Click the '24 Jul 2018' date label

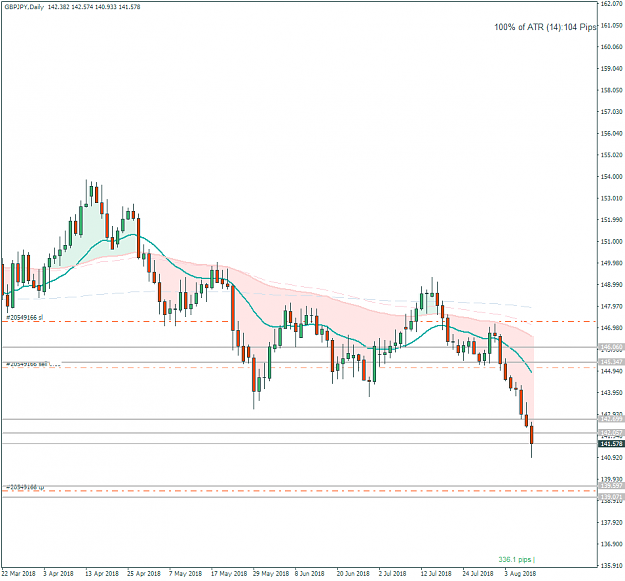click(478, 573)
